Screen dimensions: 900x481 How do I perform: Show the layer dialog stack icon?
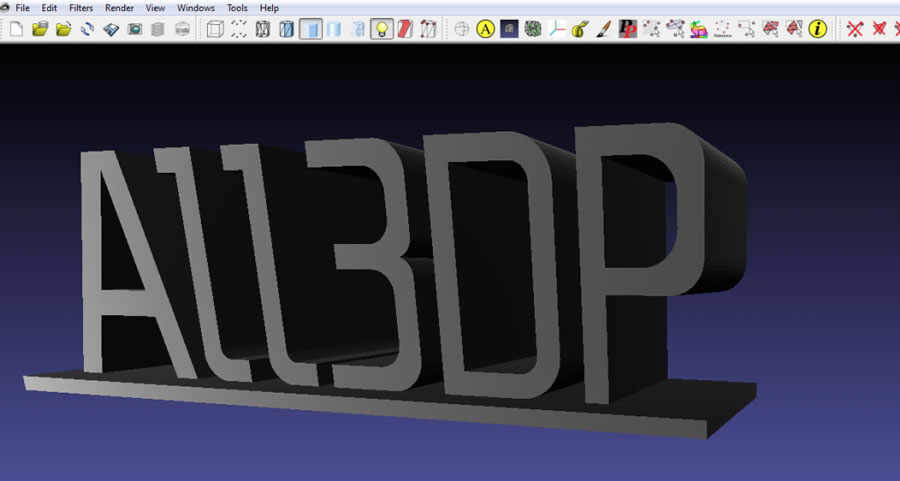[x=158, y=29]
